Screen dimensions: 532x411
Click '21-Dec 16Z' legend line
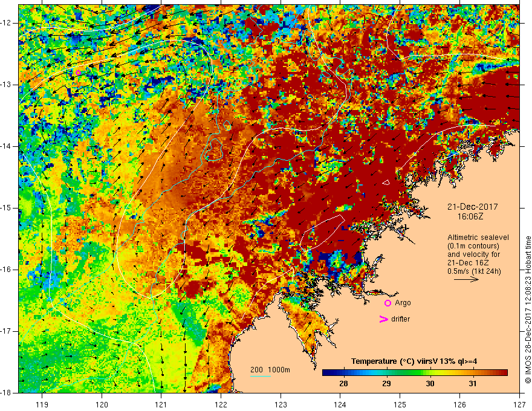(467, 263)
